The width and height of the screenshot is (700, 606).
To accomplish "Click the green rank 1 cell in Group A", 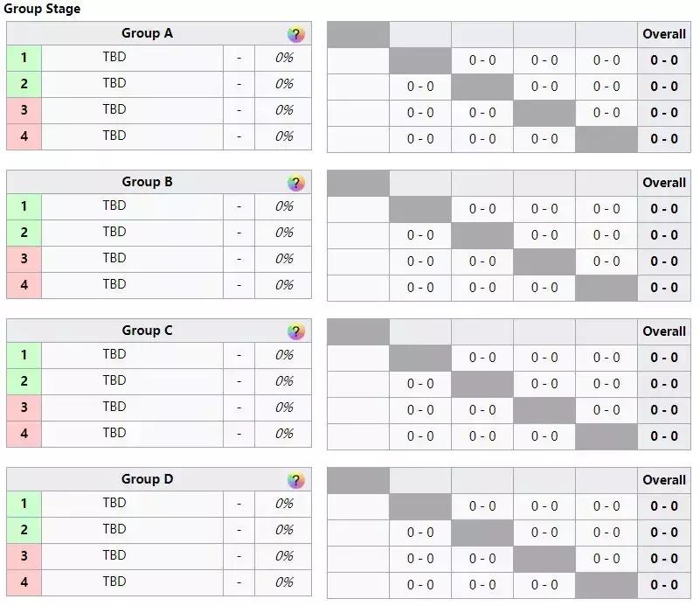I will (24, 58).
